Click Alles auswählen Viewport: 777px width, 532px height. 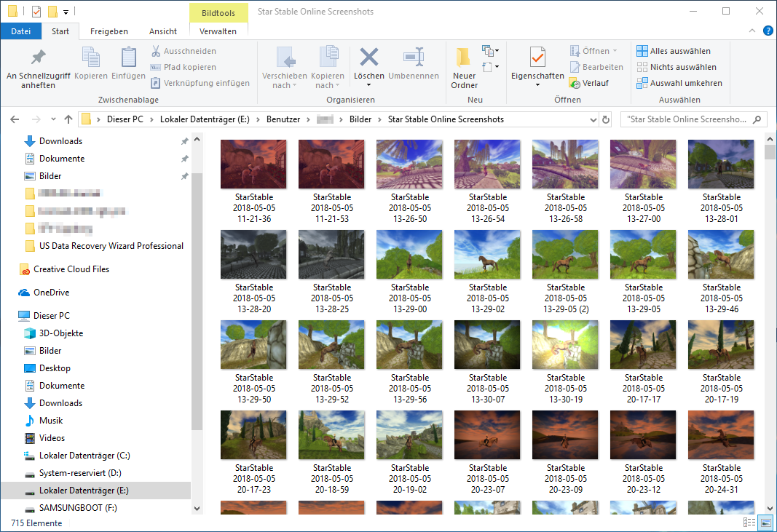[x=674, y=51]
